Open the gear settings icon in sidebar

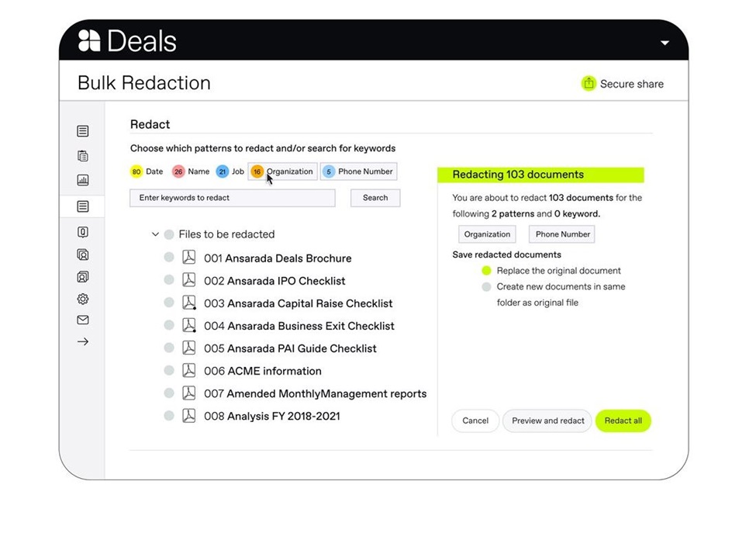(x=83, y=299)
